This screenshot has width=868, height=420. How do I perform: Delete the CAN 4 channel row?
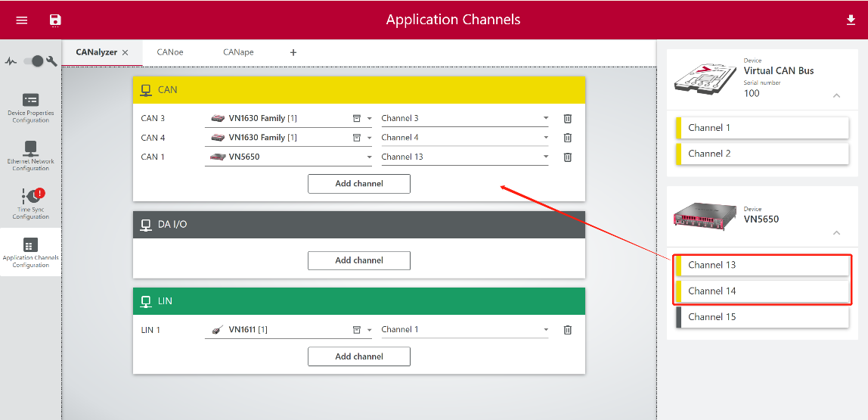coord(567,138)
